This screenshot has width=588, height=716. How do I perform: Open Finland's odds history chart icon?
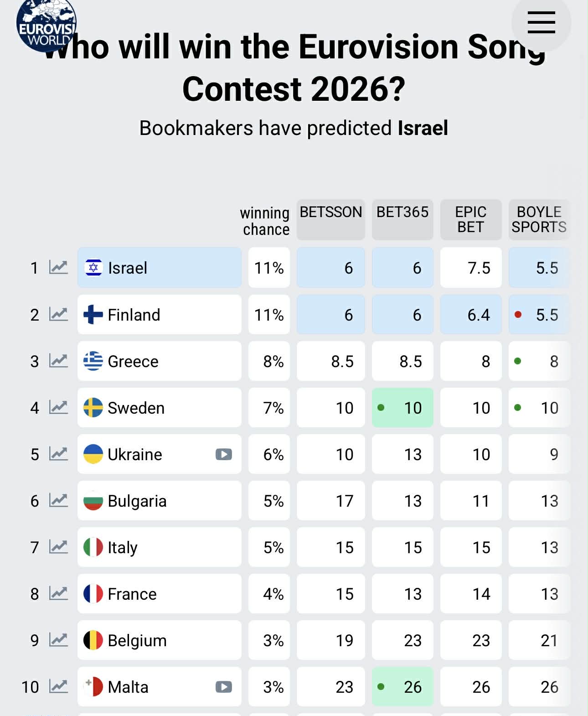click(x=58, y=314)
